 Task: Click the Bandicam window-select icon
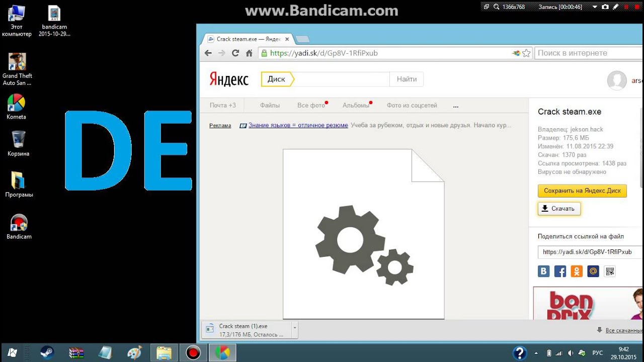coord(486,7)
